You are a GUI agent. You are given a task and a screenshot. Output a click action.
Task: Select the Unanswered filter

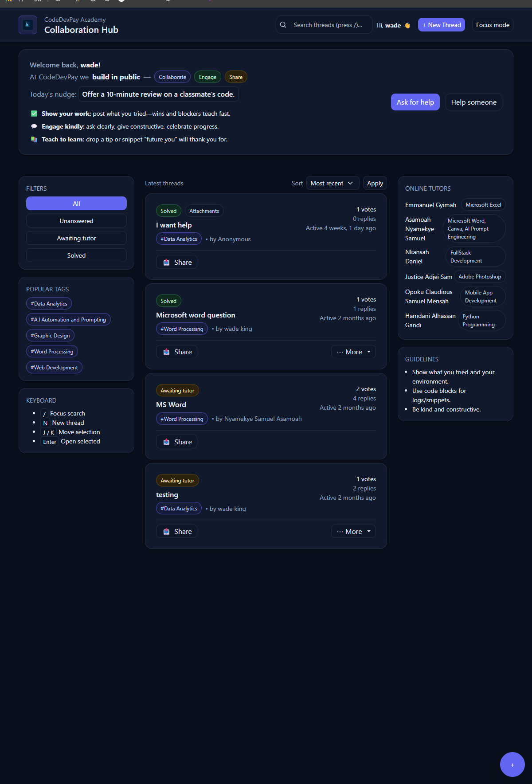[x=76, y=221]
